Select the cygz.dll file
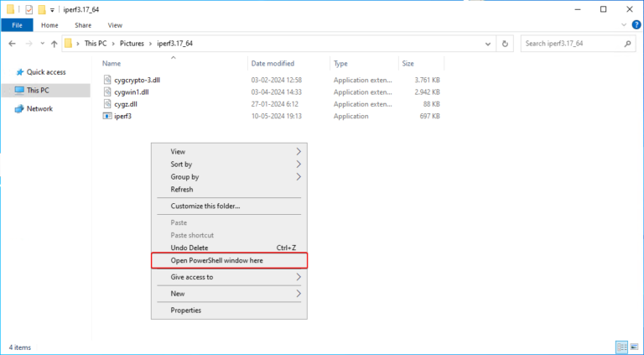Viewport: 644px width, 355px height. point(126,104)
